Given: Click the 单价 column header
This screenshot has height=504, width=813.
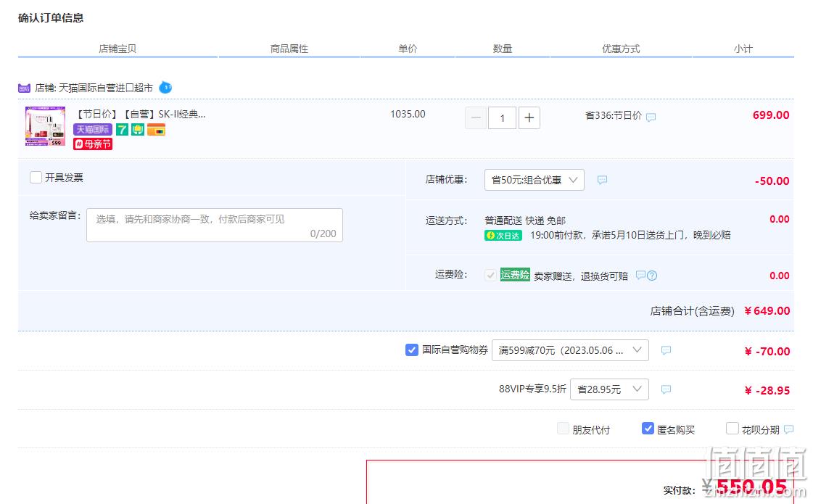Looking at the screenshot, I should 408,49.
